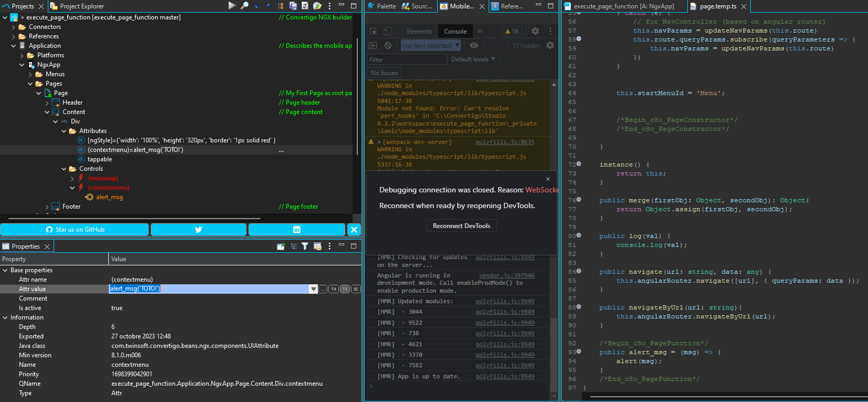Collapse the Base properties section
Image resolution: width=868 pixels, height=402 pixels.
(5, 270)
